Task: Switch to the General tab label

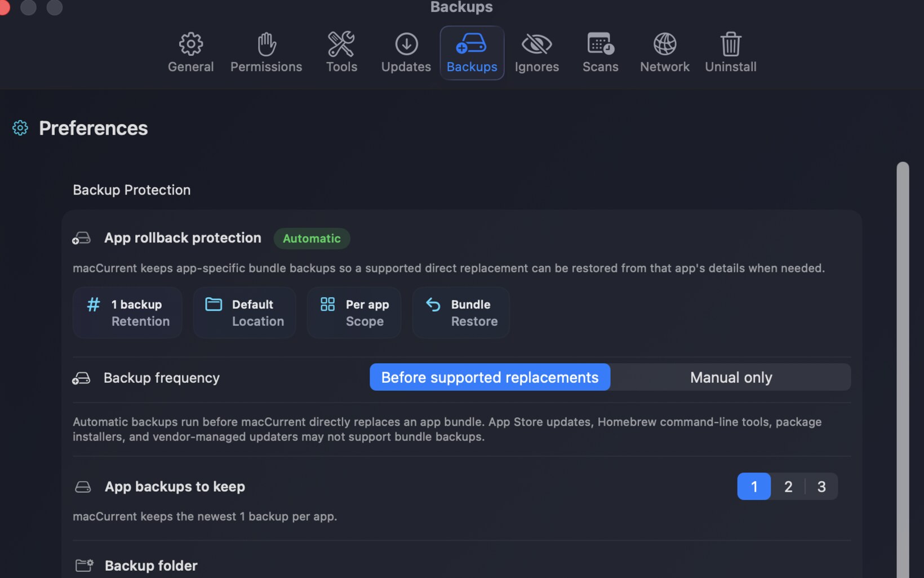Action: pyautogui.click(x=190, y=67)
